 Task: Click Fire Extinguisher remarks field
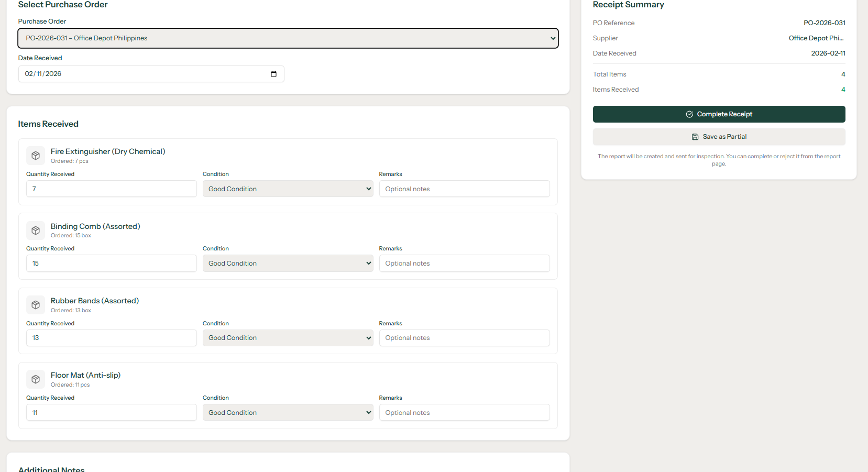(465, 189)
